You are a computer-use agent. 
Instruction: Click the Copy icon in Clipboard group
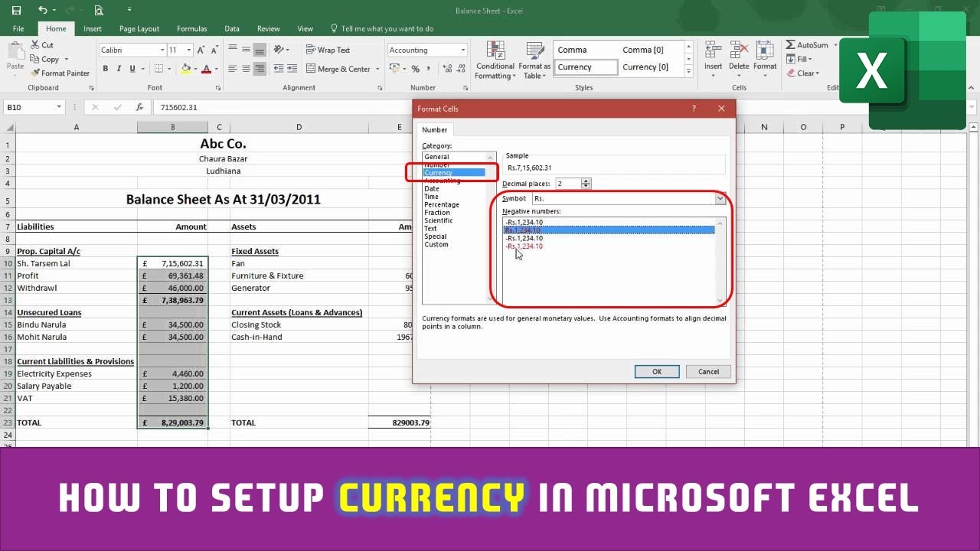[35, 59]
